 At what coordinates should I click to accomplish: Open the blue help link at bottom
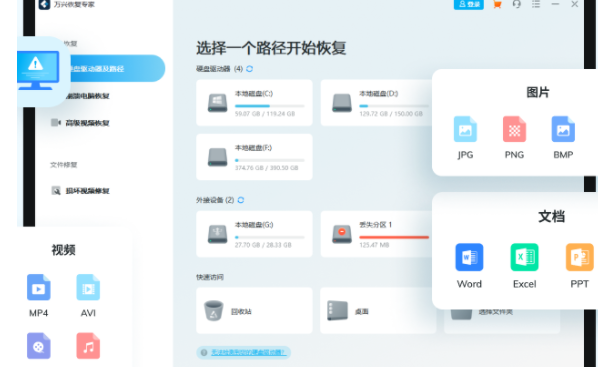249,353
